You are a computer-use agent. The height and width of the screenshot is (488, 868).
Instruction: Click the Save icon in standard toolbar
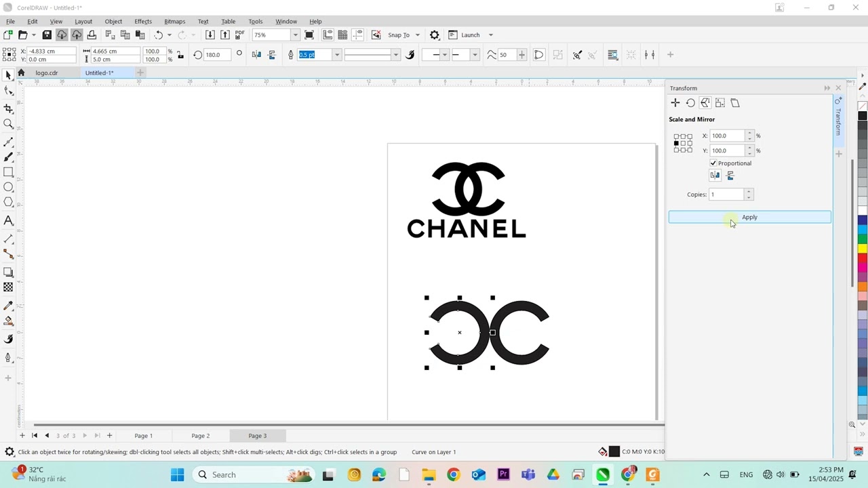click(x=47, y=35)
